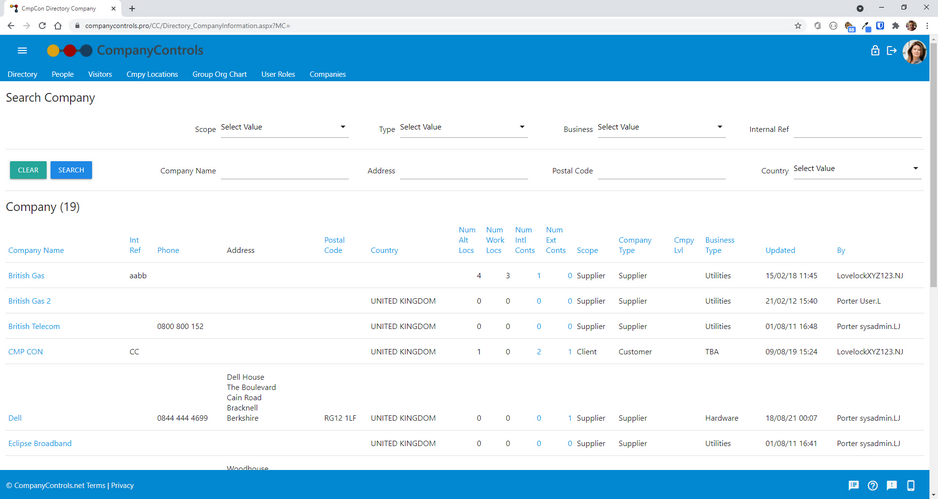Sort by Postal Code column header
938x499 pixels.
pyautogui.click(x=334, y=245)
